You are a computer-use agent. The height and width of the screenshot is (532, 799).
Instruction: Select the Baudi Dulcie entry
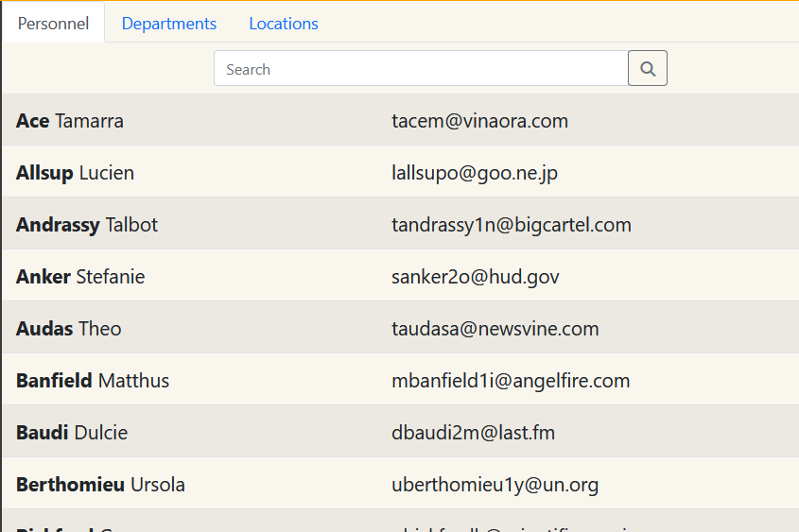(72, 433)
